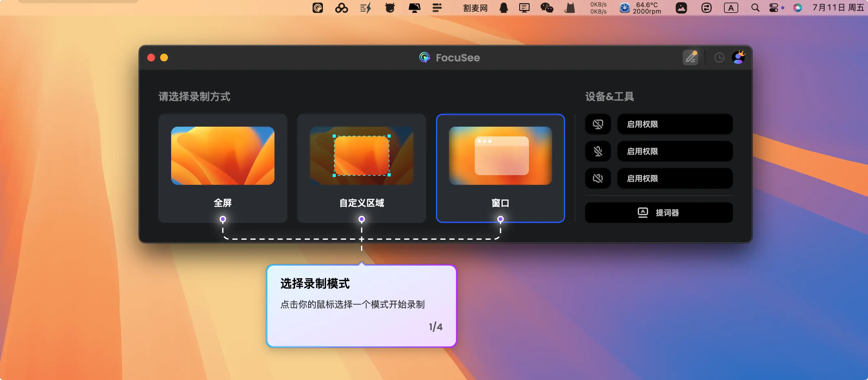Click 启用权限 next to the camera icon
Viewport: 868px width, 380px height.
click(675, 124)
